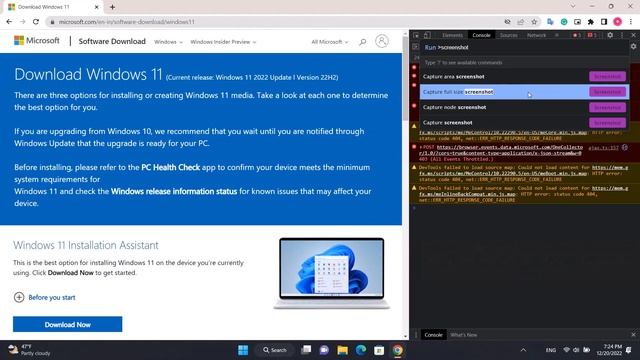640x360 pixels.
Task: Click the Microsoft logo
Action: [x=37, y=40]
